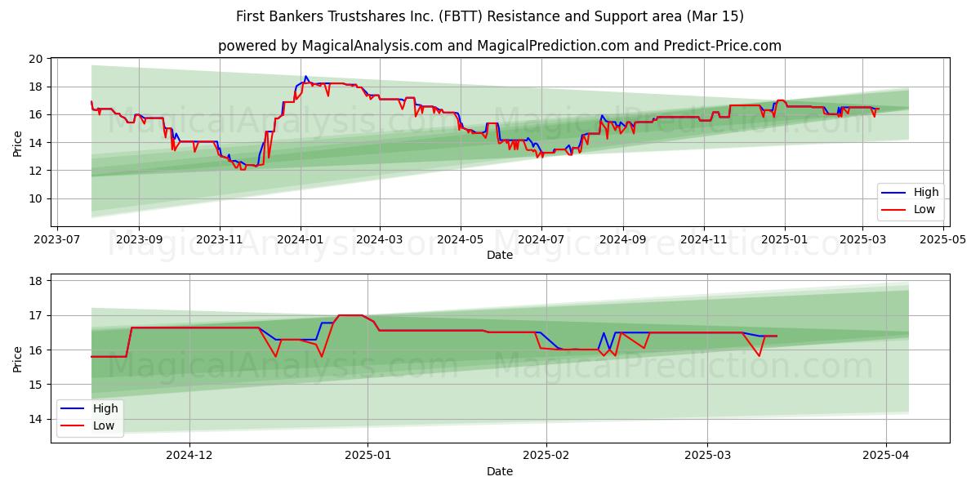Click the 2025-03 date label on upper axis
The image size is (980, 490).
862,240
